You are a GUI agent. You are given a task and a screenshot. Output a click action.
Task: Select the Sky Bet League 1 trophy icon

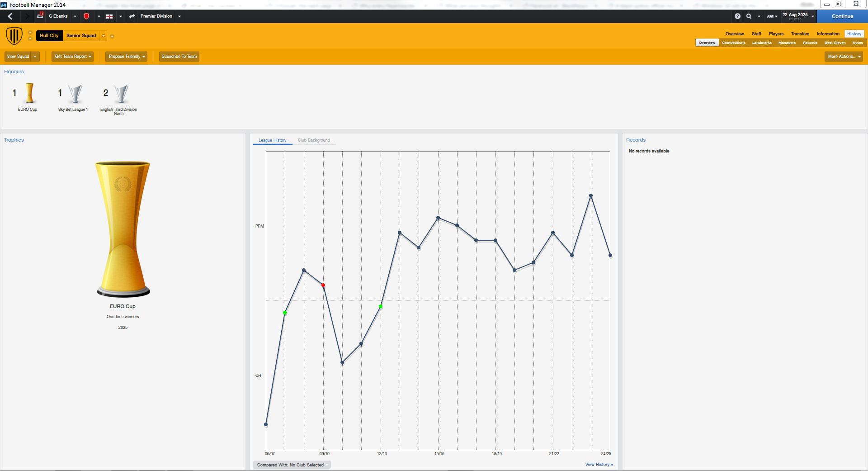75,94
